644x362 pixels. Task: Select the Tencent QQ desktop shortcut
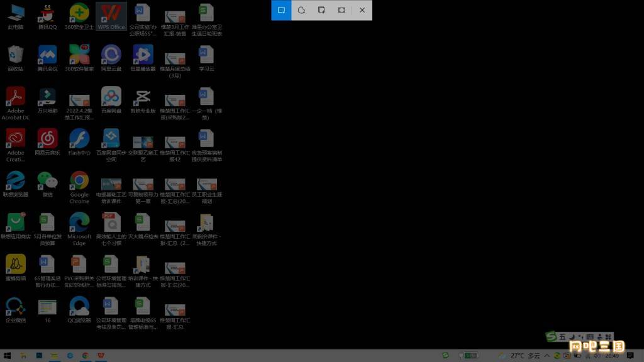47,16
